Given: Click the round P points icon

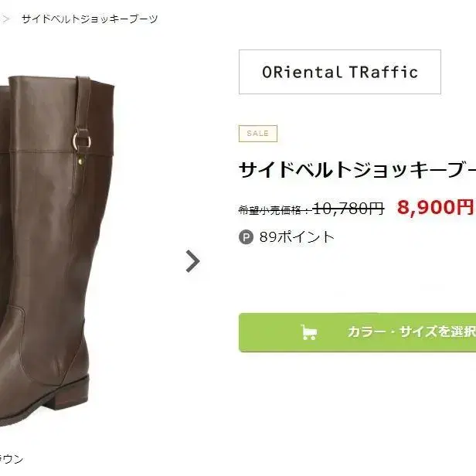Looking at the screenshot, I should pos(246,237).
